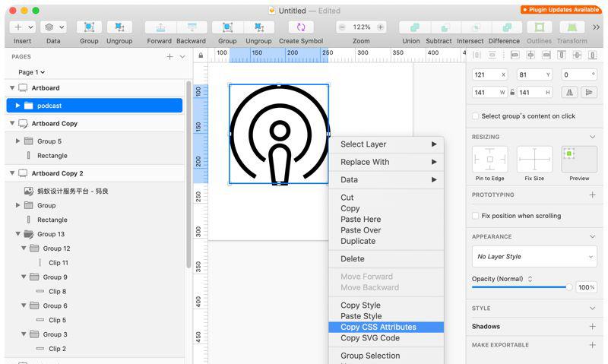
Task: Add a new page with plus icon
Action: coord(169,56)
